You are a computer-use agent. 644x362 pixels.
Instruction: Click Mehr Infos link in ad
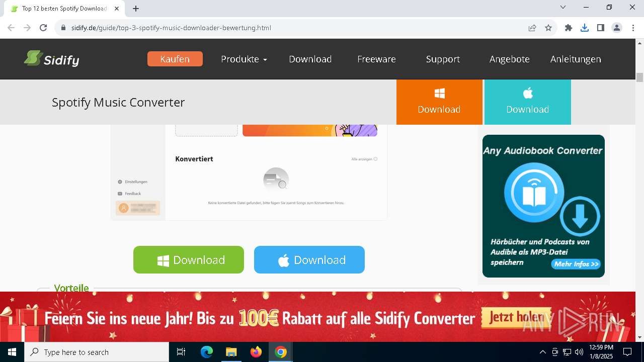[576, 264]
